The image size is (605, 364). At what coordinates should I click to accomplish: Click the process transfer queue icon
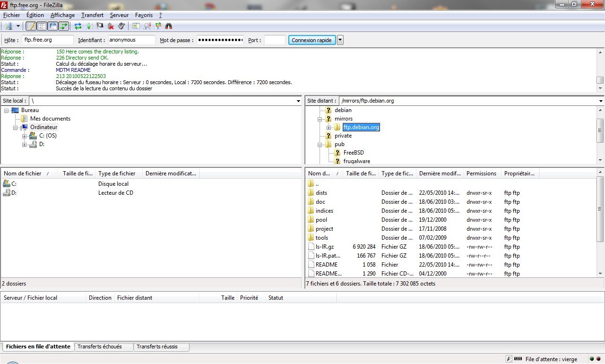[89, 26]
